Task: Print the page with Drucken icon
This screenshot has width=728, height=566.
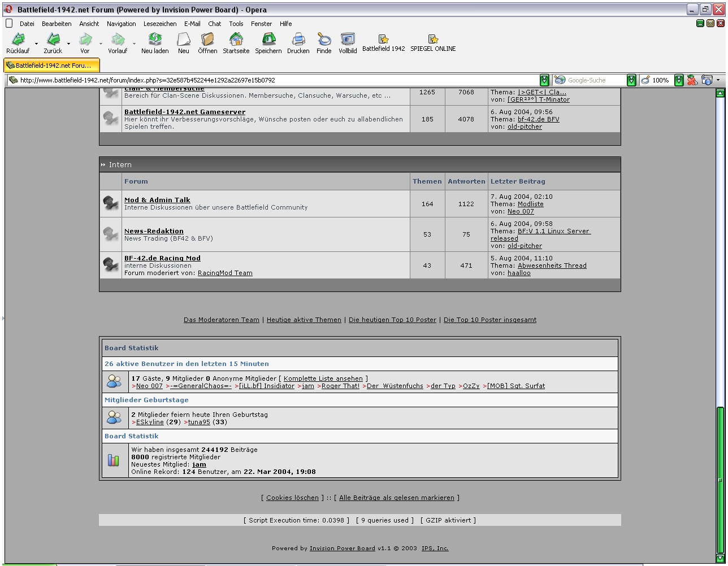Action: click(x=298, y=39)
